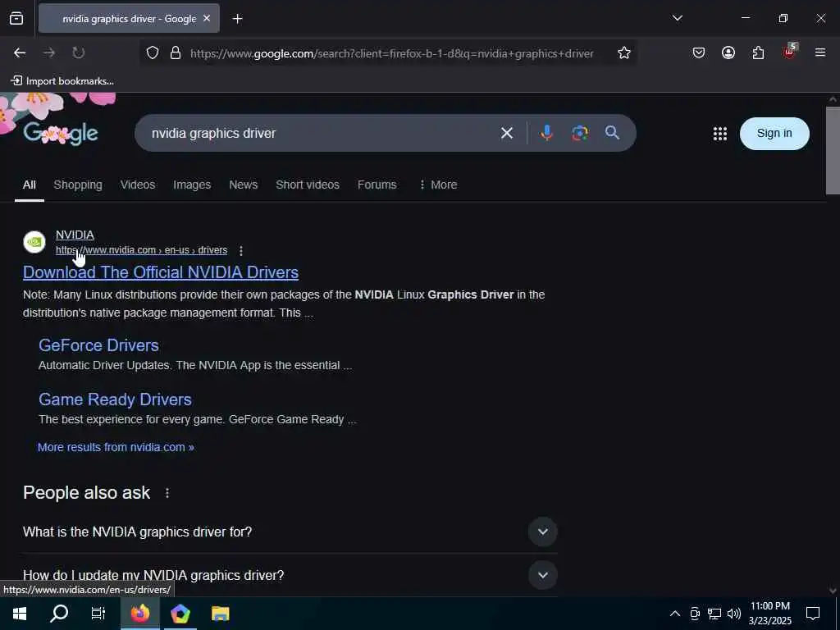Open Firefox account icon
This screenshot has width=840, height=630.
(x=728, y=52)
